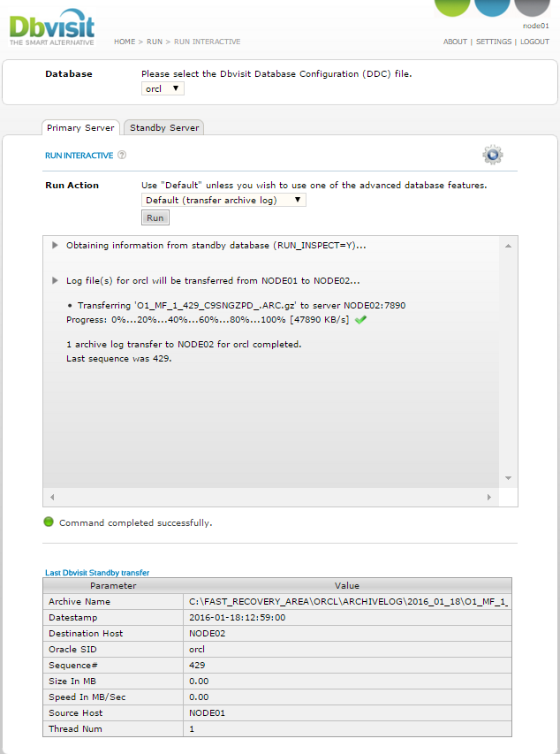This screenshot has width=560, height=754.
Task: Click the Destination Host value NODE02
Action: pos(208,633)
